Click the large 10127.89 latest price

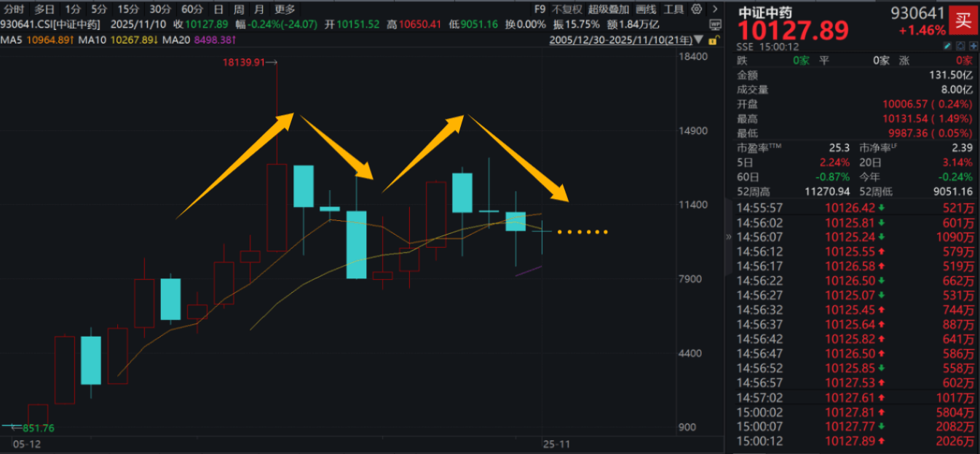[794, 31]
